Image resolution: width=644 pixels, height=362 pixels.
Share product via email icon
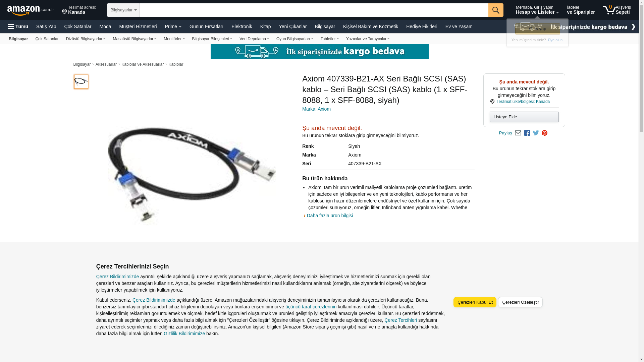(x=518, y=133)
